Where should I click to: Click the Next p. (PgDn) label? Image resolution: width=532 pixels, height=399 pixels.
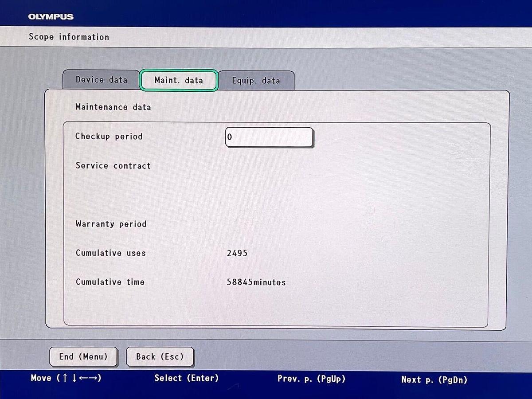tap(434, 379)
